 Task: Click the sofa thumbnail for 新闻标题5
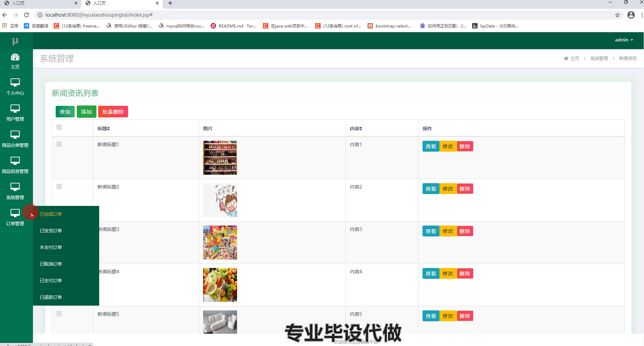point(220,322)
